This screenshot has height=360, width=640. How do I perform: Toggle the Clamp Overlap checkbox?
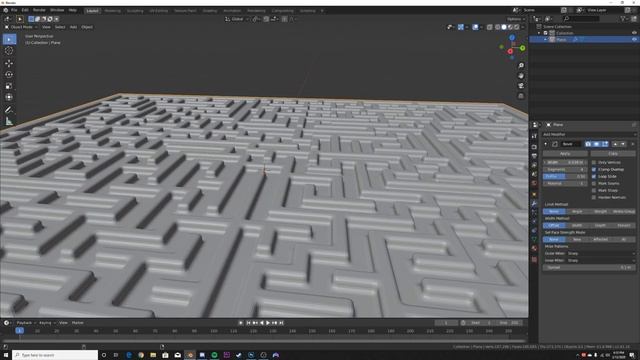pyautogui.click(x=594, y=169)
